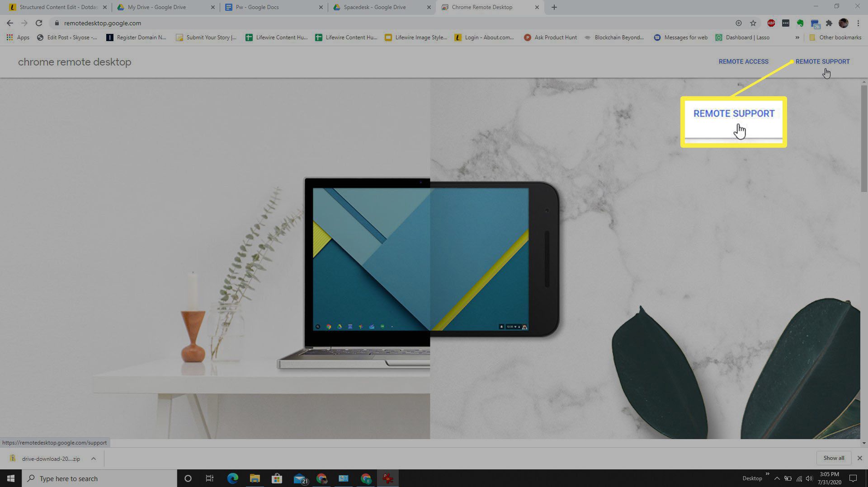Screen dimensions: 868x487
Task: Click the page vertical scrollbar thumb
Action: (x=864, y=138)
